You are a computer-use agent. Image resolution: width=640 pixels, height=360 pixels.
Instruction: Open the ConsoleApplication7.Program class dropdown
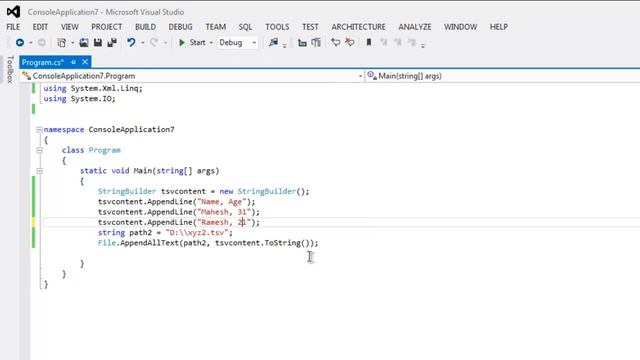[192, 76]
